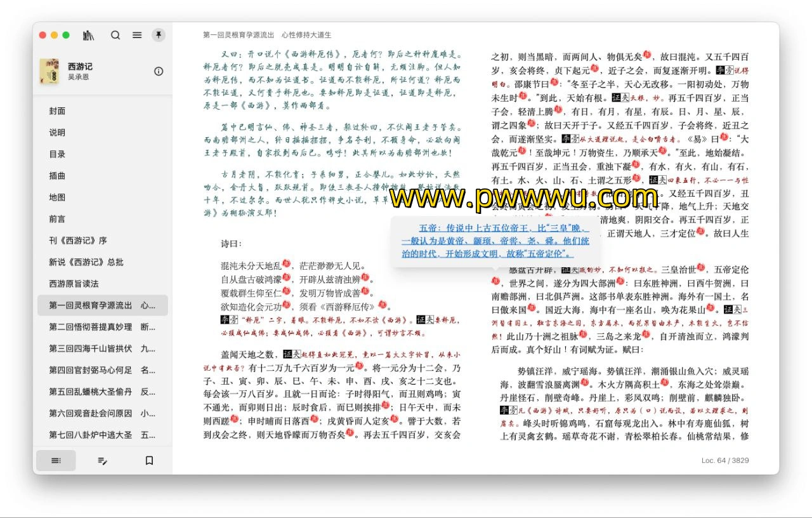
Task: Click footnote marker after 三岛之来龙
Action: pos(647,335)
